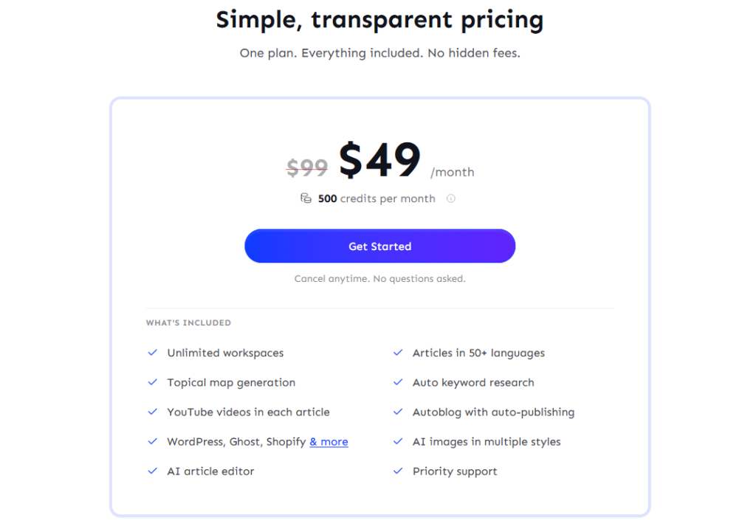Click the 'Simple, transparent pricing' heading

[379, 20]
